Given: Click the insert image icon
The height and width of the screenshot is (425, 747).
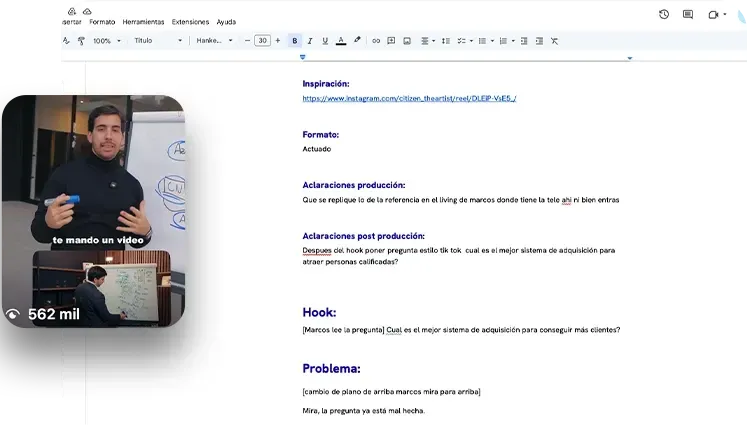Looking at the screenshot, I should point(407,41).
